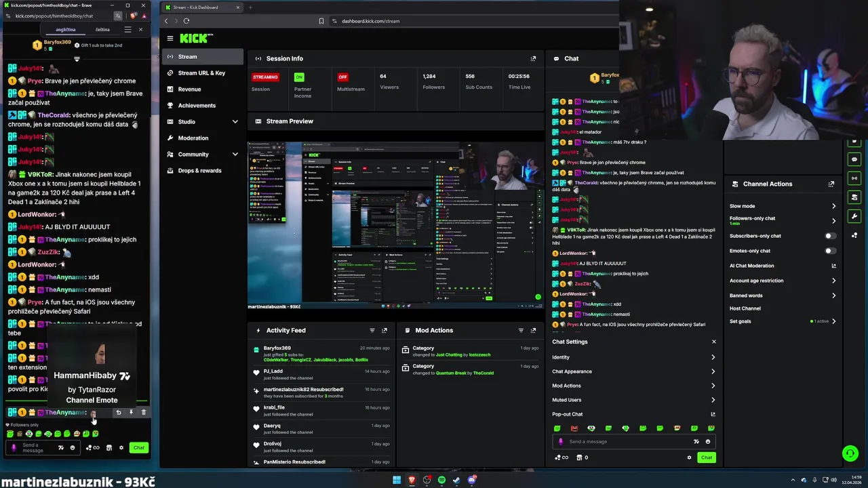Open Activity Feed filter options
This screenshot has width=868, height=488.
coord(372,330)
